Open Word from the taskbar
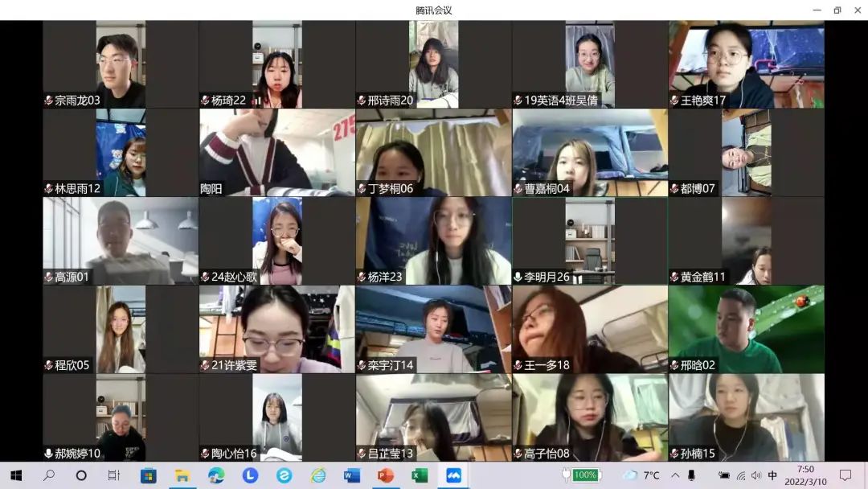The width and height of the screenshot is (868, 489). pos(352,475)
